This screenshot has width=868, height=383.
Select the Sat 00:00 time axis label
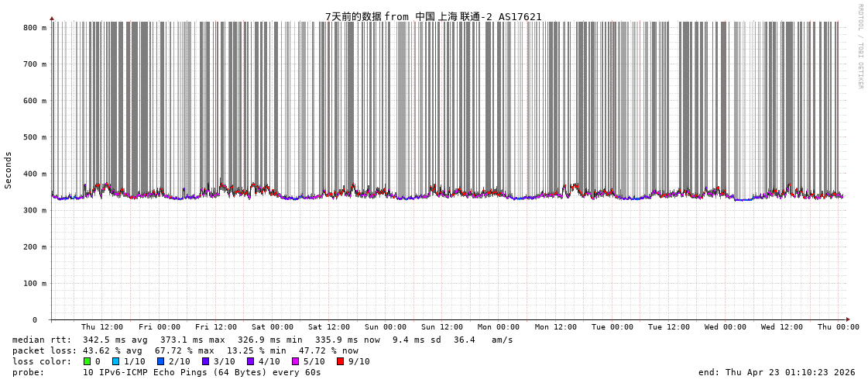tap(272, 327)
